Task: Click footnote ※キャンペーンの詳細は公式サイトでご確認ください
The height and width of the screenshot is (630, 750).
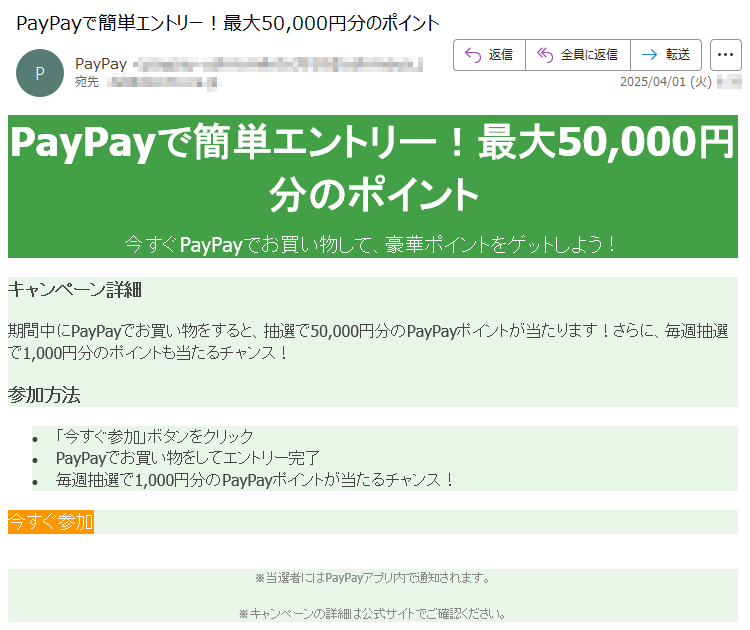Action: click(x=373, y=613)
